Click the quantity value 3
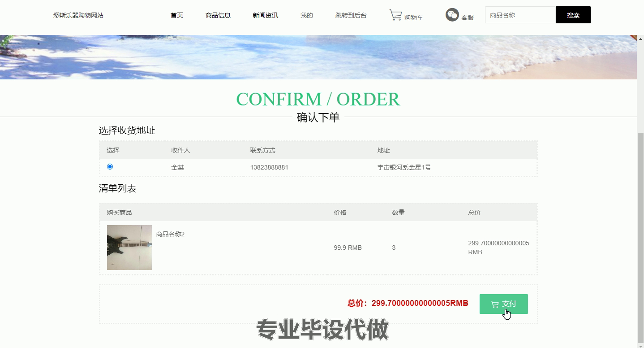Image resolution: width=644 pixels, height=348 pixels. click(x=394, y=248)
